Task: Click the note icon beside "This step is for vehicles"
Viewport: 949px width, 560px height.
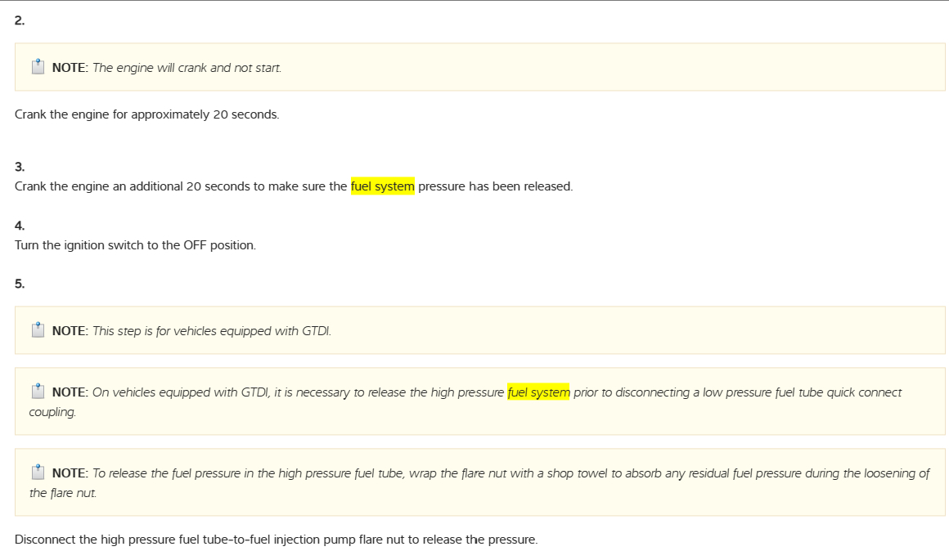Action: (38, 330)
